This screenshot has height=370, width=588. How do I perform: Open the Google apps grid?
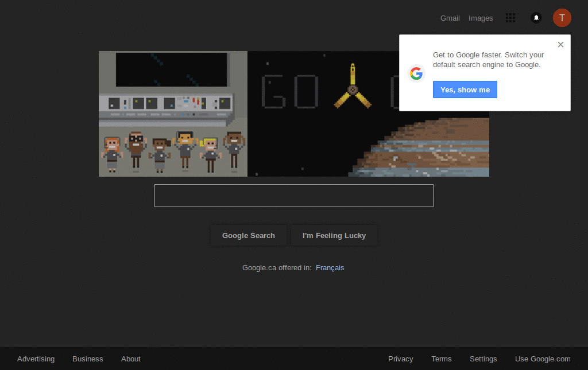510,18
